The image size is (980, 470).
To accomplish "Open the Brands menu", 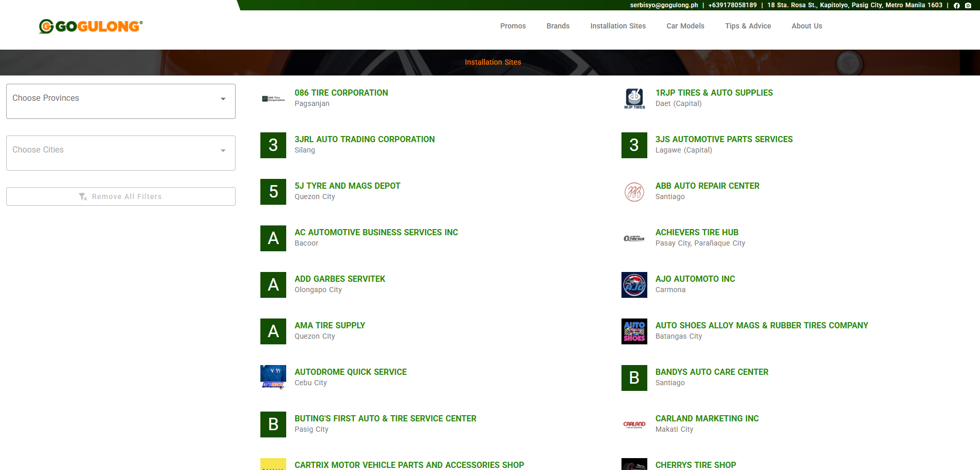I will click(558, 26).
